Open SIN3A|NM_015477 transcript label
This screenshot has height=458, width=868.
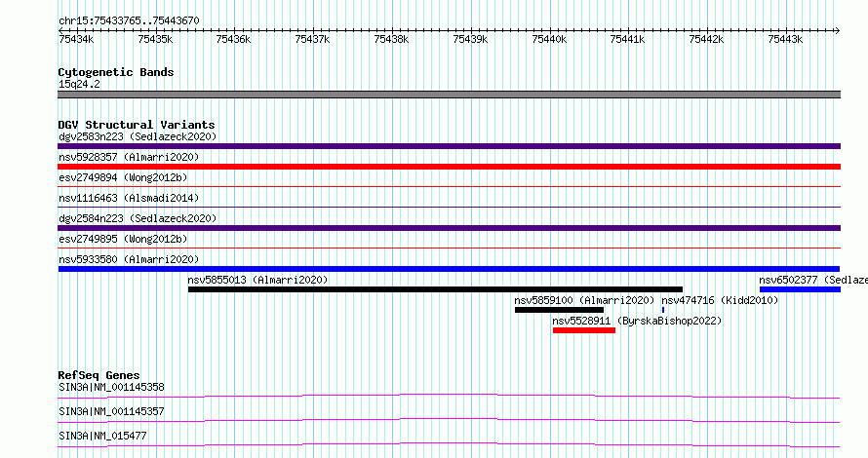click(102, 436)
